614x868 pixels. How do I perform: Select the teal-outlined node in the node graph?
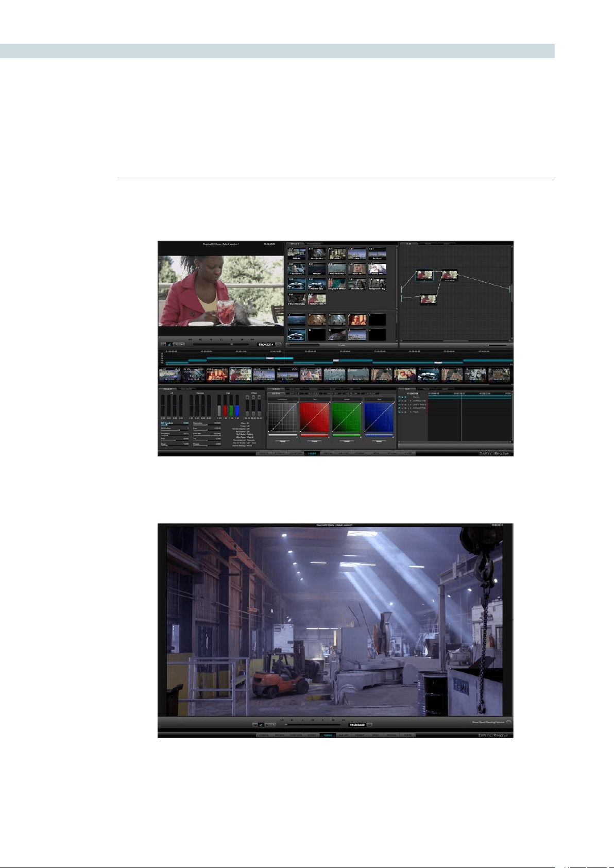point(425,276)
